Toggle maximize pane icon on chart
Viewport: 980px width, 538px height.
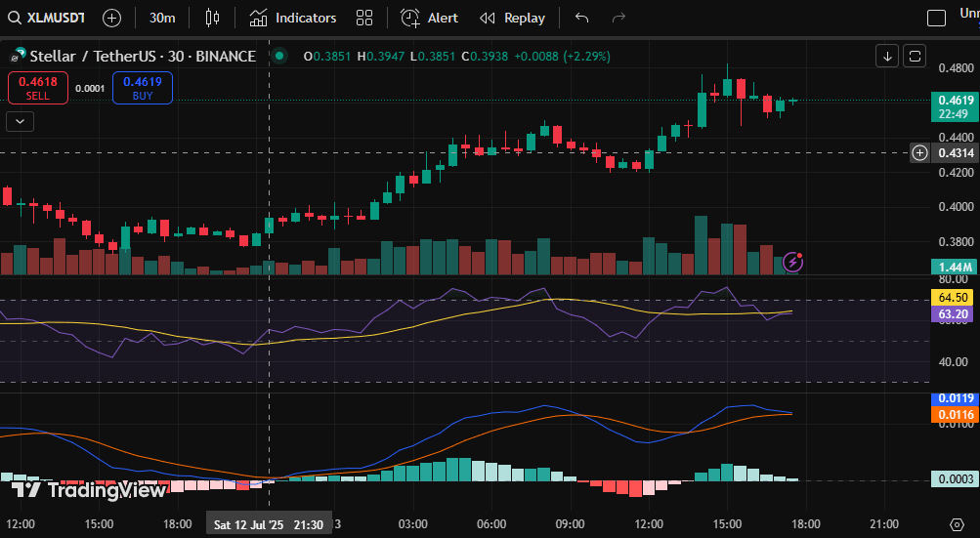coord(915,56)
